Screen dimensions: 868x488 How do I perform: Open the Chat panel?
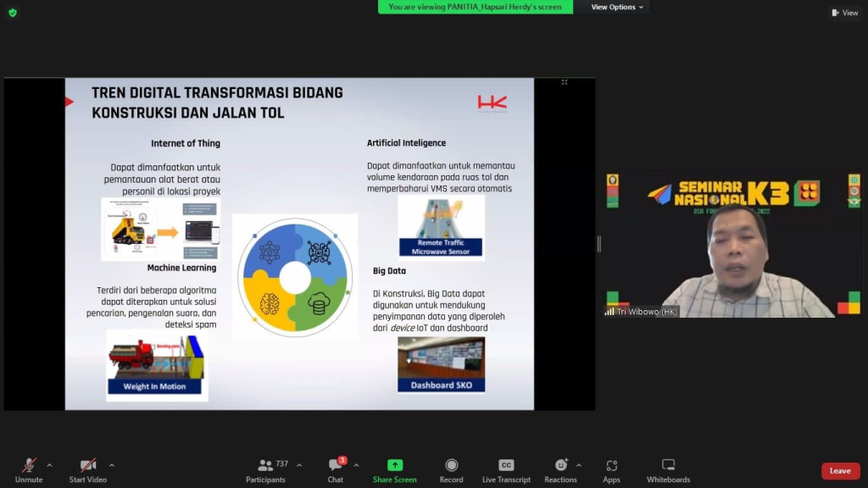(336, 465)
